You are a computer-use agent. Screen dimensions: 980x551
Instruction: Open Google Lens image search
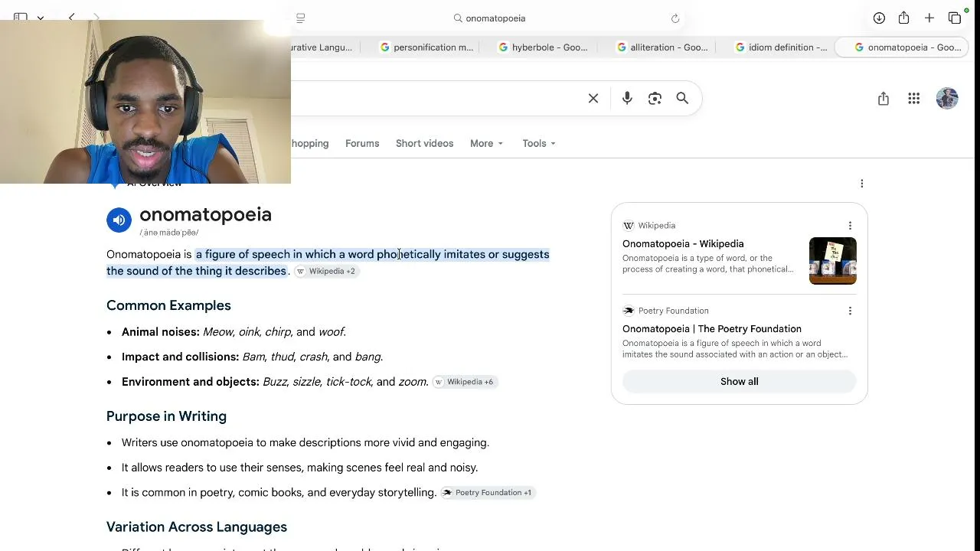(x=655, y=98)
